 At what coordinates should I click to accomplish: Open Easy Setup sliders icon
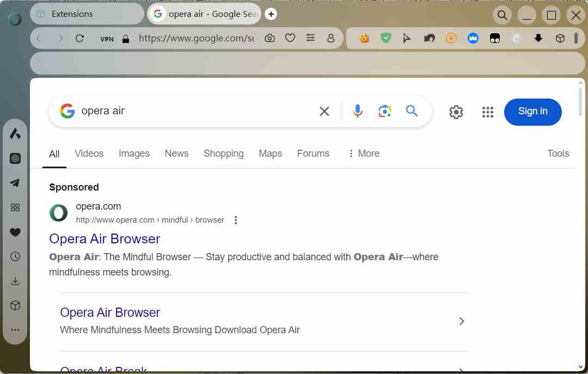click(310, 38)
